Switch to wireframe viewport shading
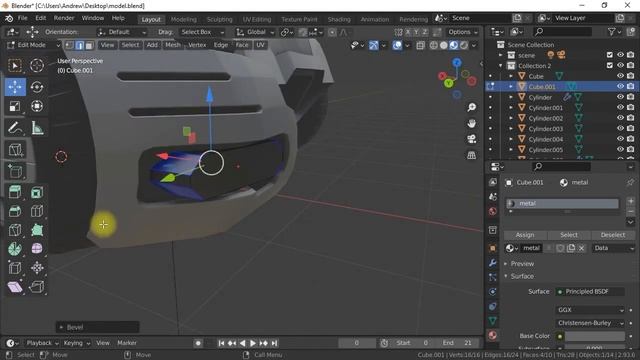The width and height of the screenshot is (640, 360). 433,45
